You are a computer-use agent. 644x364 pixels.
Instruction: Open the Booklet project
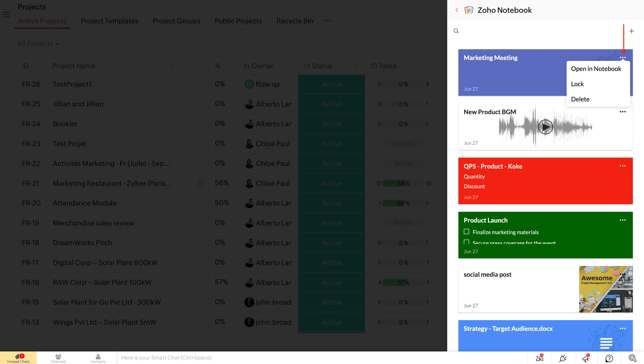click(x=65, y=124)
